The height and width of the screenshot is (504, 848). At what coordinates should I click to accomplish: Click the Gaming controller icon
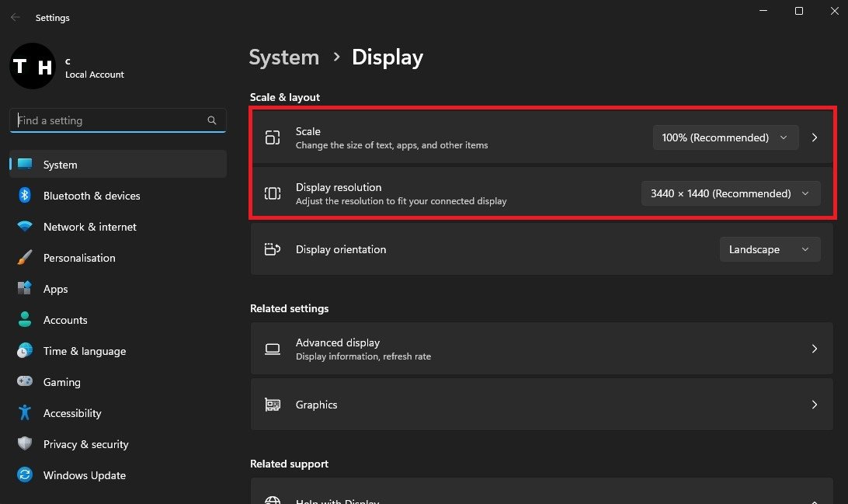click(x=25, y=382)
